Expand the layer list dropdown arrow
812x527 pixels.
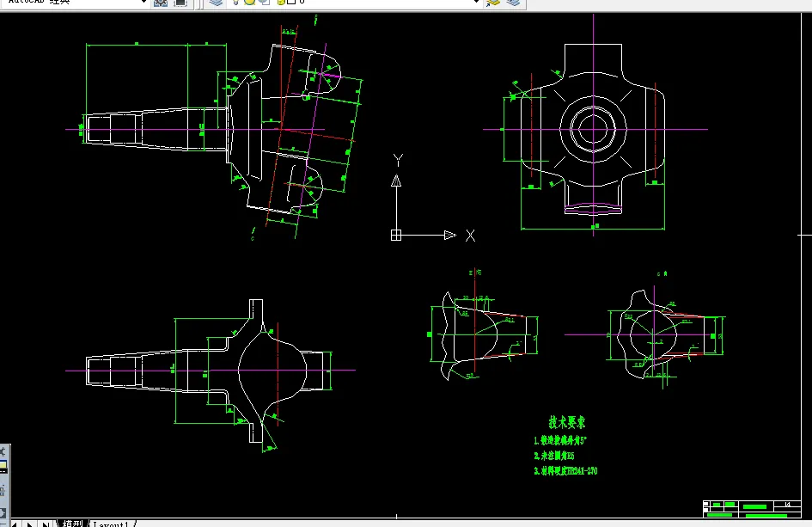476,2
